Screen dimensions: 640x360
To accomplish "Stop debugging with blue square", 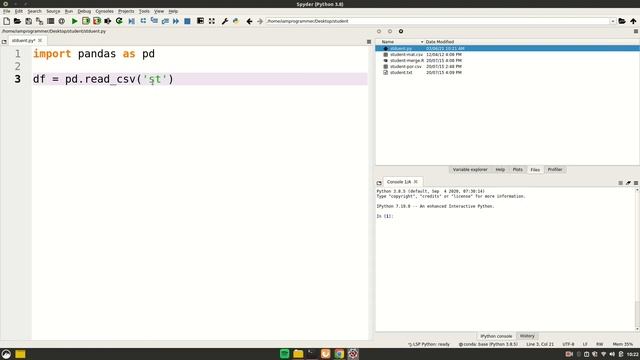I will pos(187,21).
